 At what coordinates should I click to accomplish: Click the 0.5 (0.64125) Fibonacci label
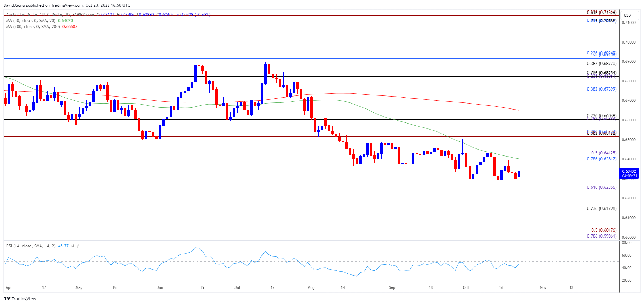point(604,153)
